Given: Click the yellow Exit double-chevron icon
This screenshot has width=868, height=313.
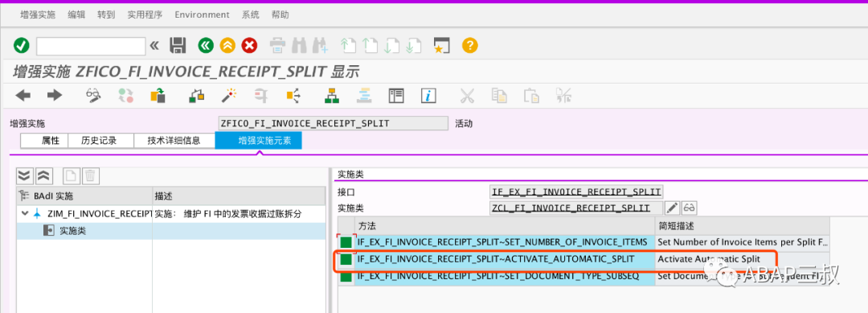Looking at the screenshot, I should pos(227,45).
